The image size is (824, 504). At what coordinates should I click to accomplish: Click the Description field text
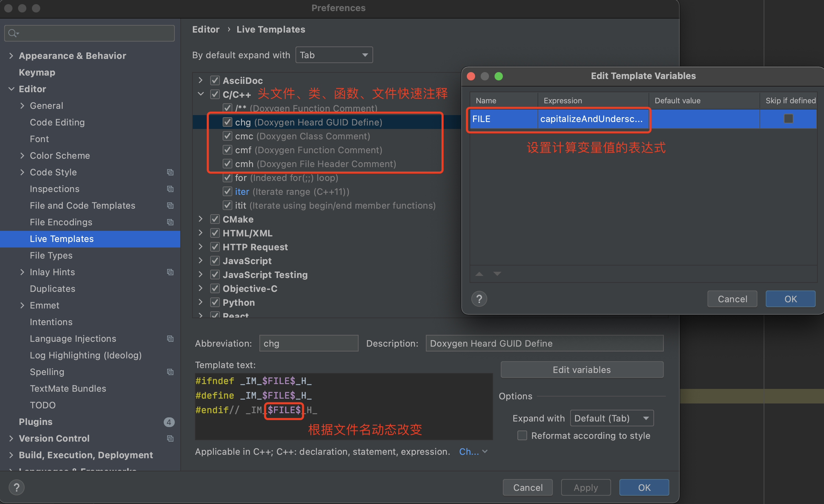click(544, 343)
